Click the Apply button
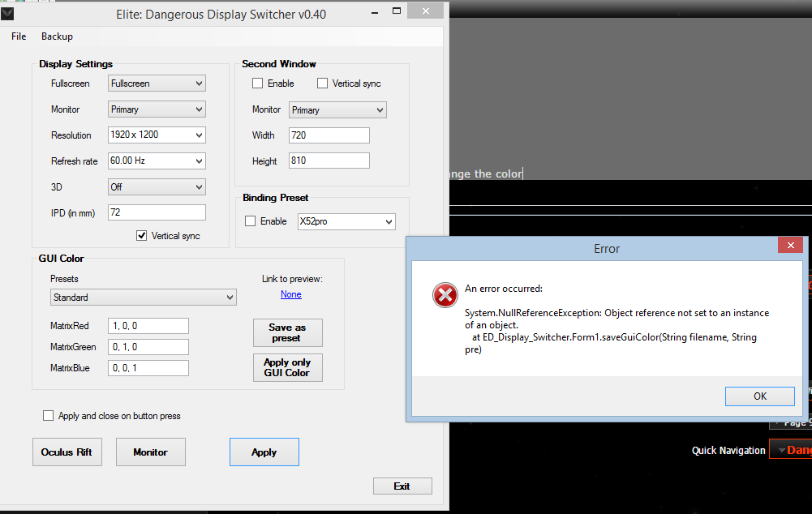This screenshot has width=812, height=514. [264, 452]
